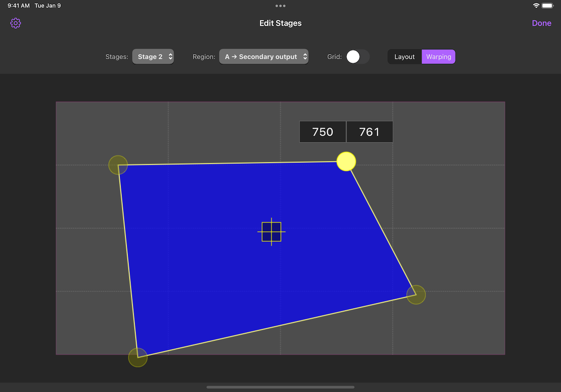Tap the home indicator bar
Image resolution: width=561 pixels, height=392 pixels.
pyautogui.click(x=280, y=387)
